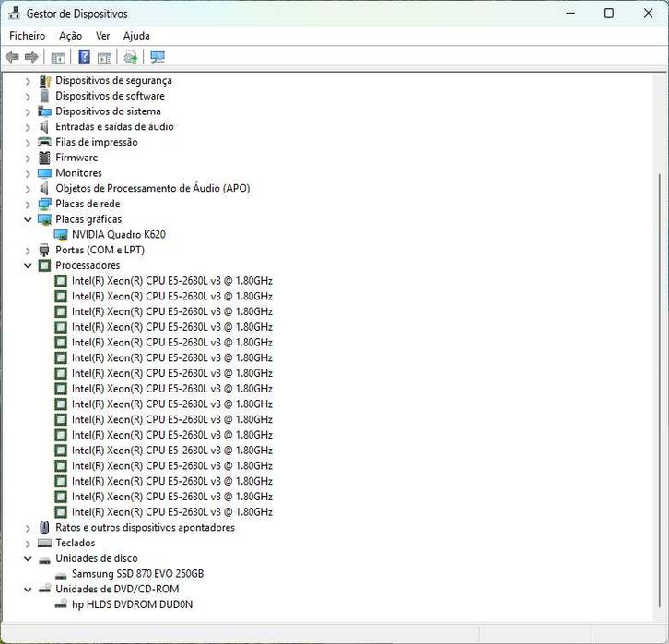The image size is (669, 644).
Task: Click the Back arrow toolbar icon
Action: pyautogui.click(x=12, y=57)
